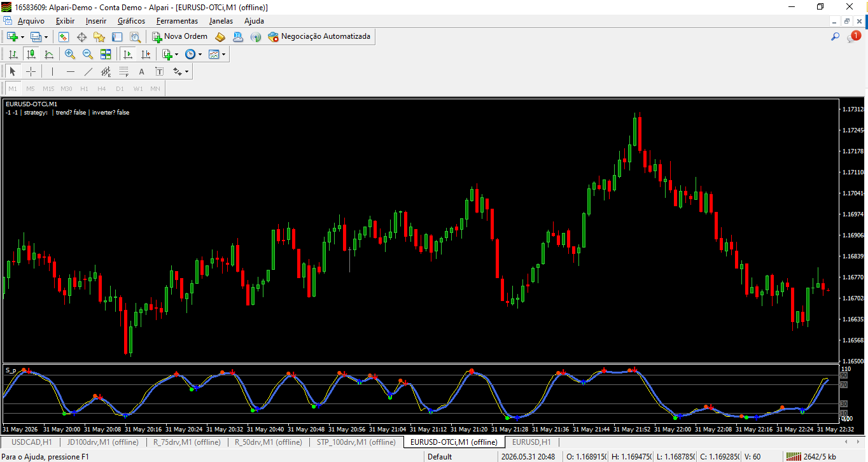Toggle the Terminal window icon
The height and width of the screenshot is (462, 868).
pyautogui.click(x=117, y=37)
